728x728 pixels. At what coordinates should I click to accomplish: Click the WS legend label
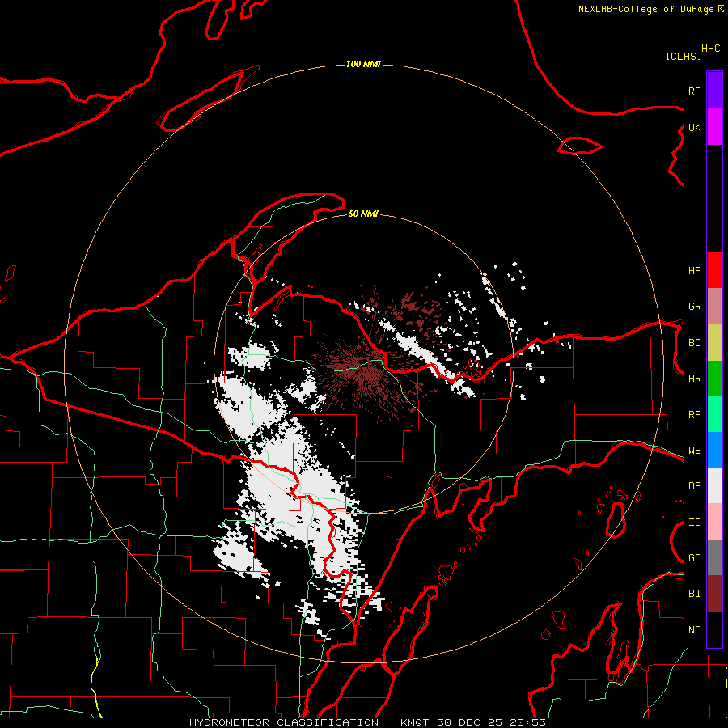[x=694, y=451]
